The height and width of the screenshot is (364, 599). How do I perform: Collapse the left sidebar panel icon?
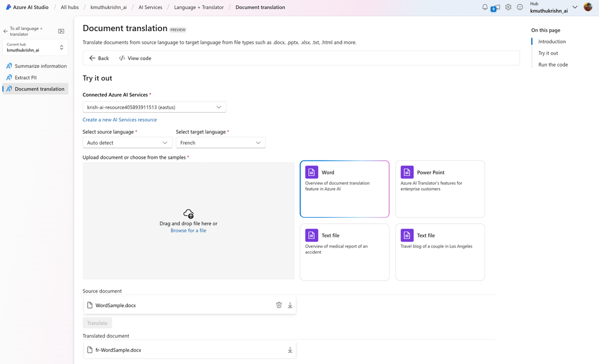[x=61, y=31]
